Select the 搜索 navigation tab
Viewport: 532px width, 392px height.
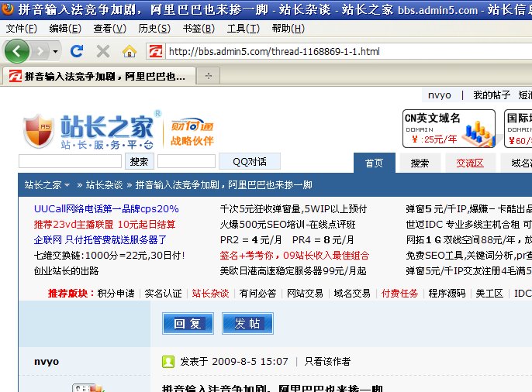tap(420, 163)
